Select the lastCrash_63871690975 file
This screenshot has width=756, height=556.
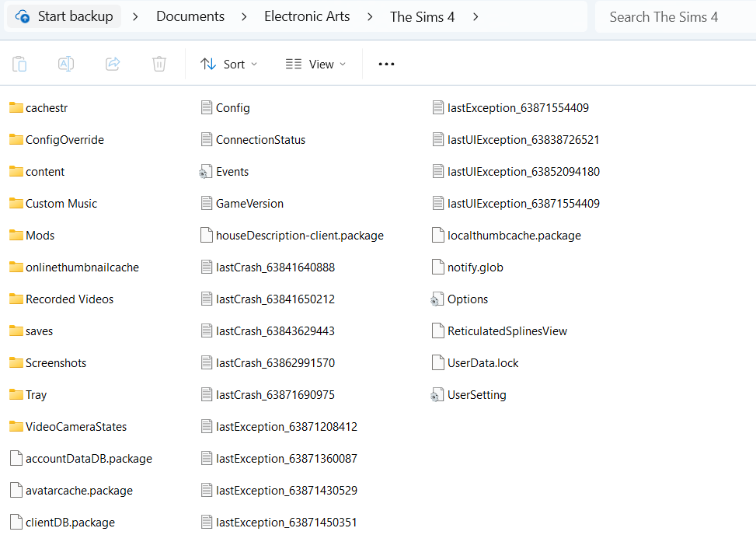(275, 395)
